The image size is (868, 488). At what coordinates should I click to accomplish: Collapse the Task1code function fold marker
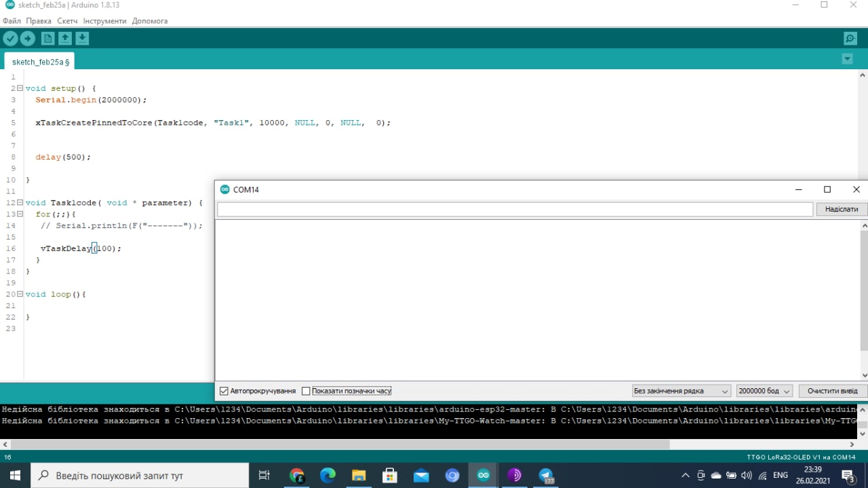(20, 202)
